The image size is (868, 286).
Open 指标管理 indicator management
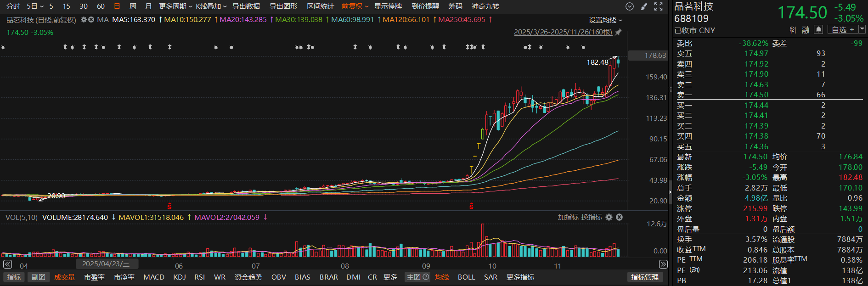(x=644, y=277)
